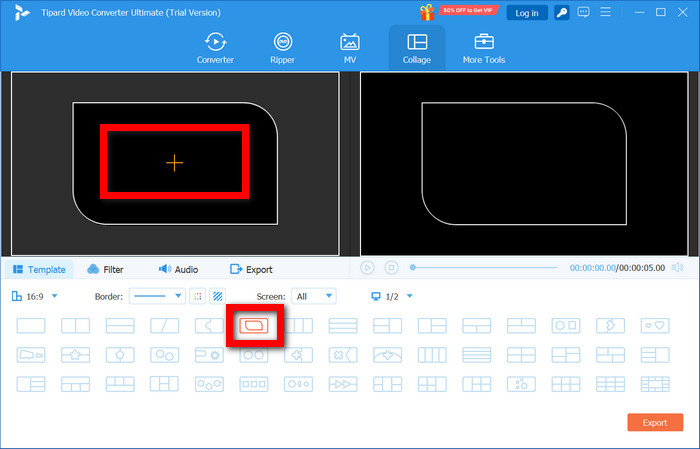Click the volume speaker icon

[x=677, y=268]
